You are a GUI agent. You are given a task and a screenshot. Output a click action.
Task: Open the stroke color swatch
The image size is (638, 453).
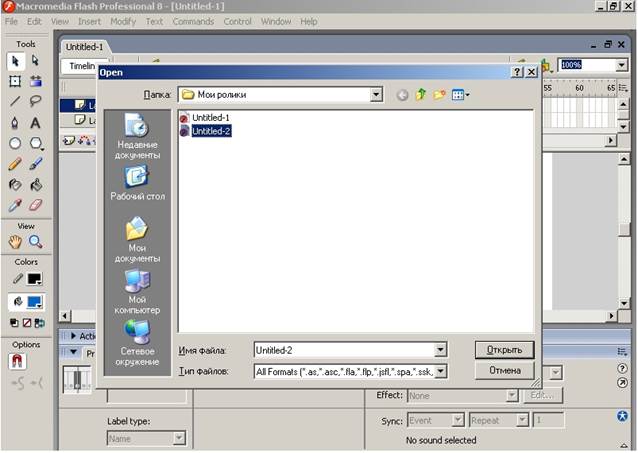click(35, 279)
